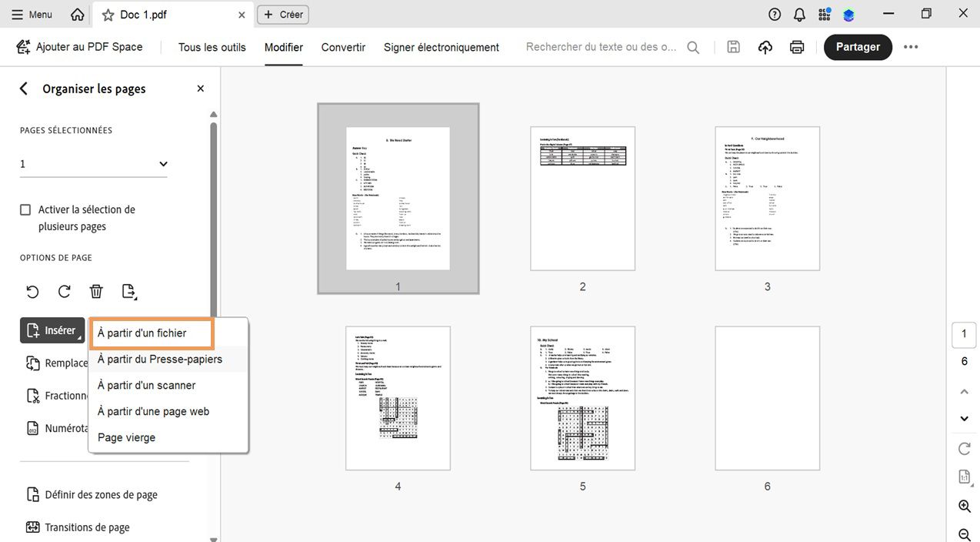The width and height of the screenshot is (980, 542).
Task: Click the Partager button
Action: (x=857, y=47)
